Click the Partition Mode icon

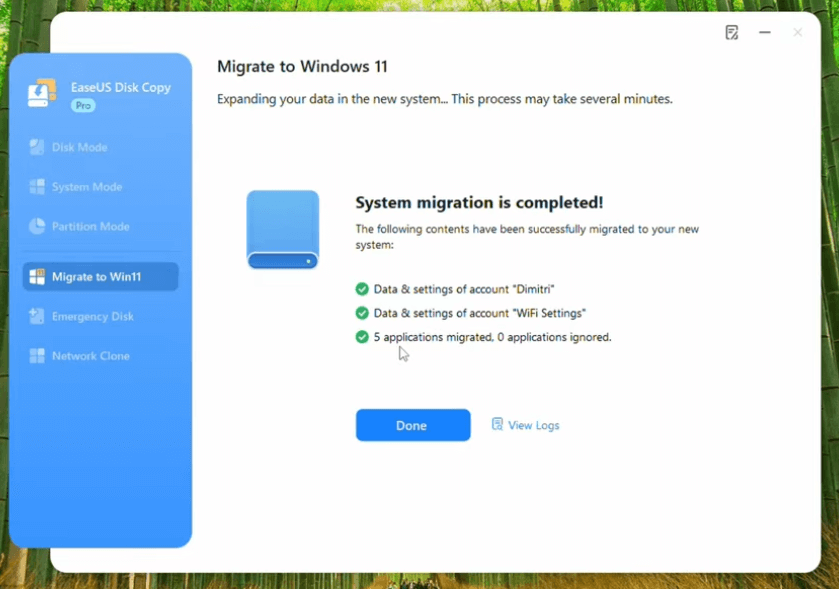tap(38, 227)
